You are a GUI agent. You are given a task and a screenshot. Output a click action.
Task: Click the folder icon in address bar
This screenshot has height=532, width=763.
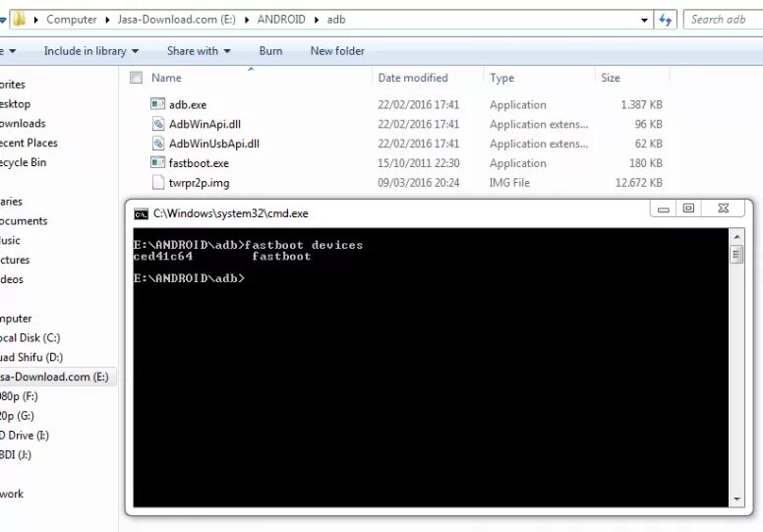19,20
